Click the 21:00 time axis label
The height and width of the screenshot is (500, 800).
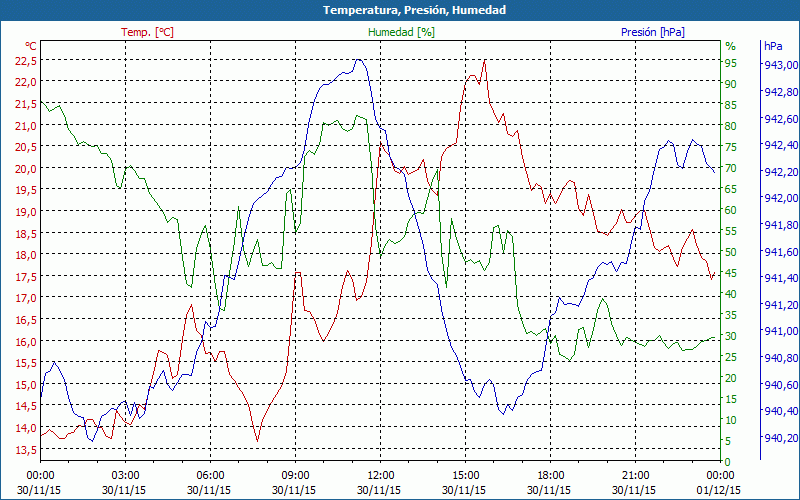(635, 476)
